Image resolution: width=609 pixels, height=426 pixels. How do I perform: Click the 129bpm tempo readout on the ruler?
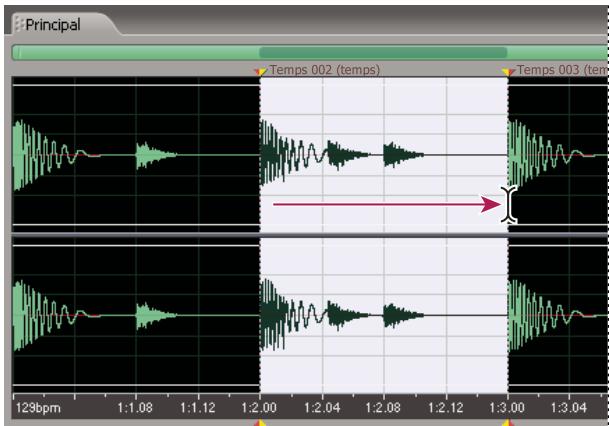(x=38, y=408)
